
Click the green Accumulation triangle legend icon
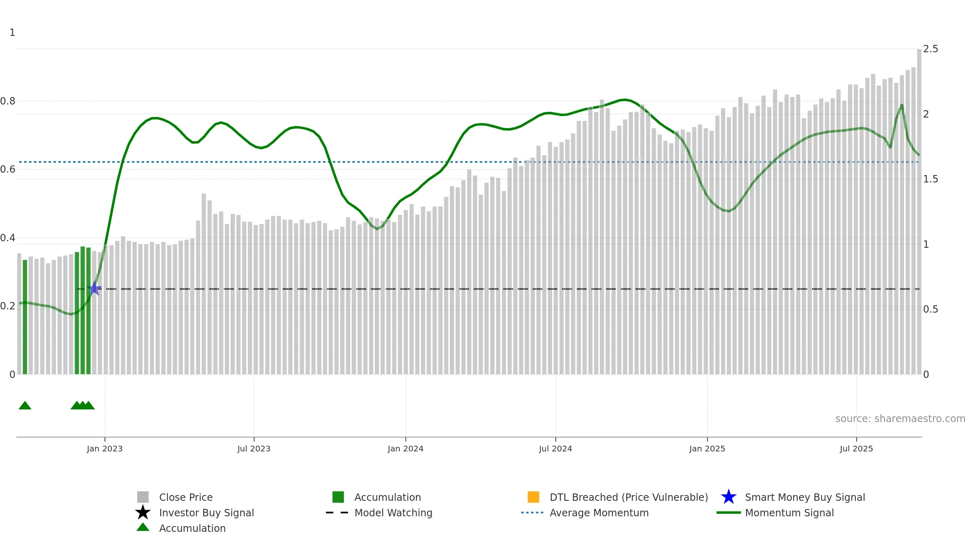pyautogui.click(x=143, y=527)
